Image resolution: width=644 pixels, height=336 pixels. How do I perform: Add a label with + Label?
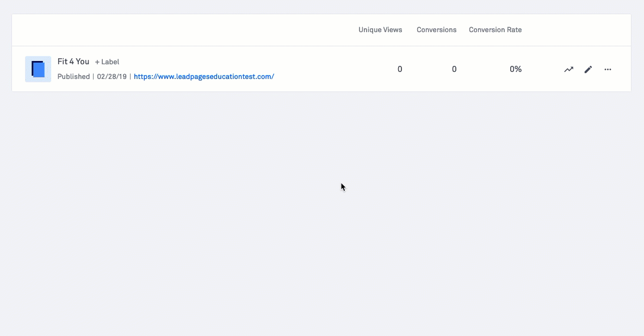pyautogui.click(x=107, y=62)
